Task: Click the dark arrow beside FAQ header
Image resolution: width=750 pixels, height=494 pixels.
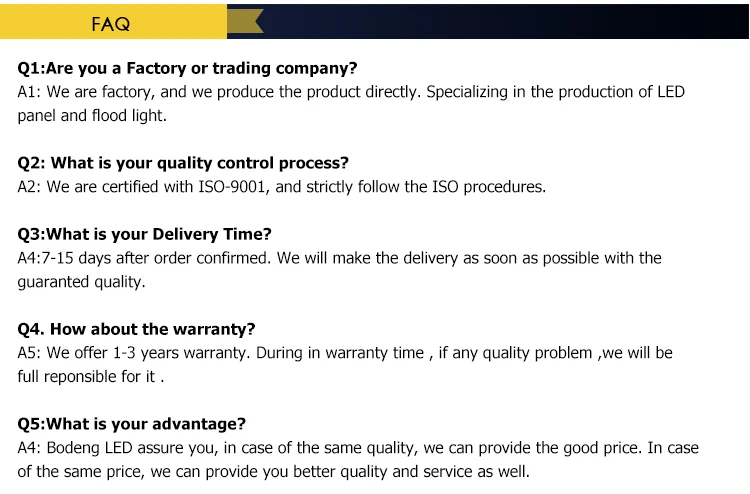Action: (x=247, y=22)
